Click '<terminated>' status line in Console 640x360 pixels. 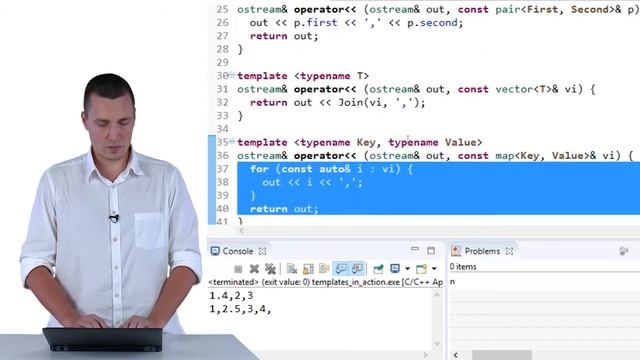coord(325,282)
